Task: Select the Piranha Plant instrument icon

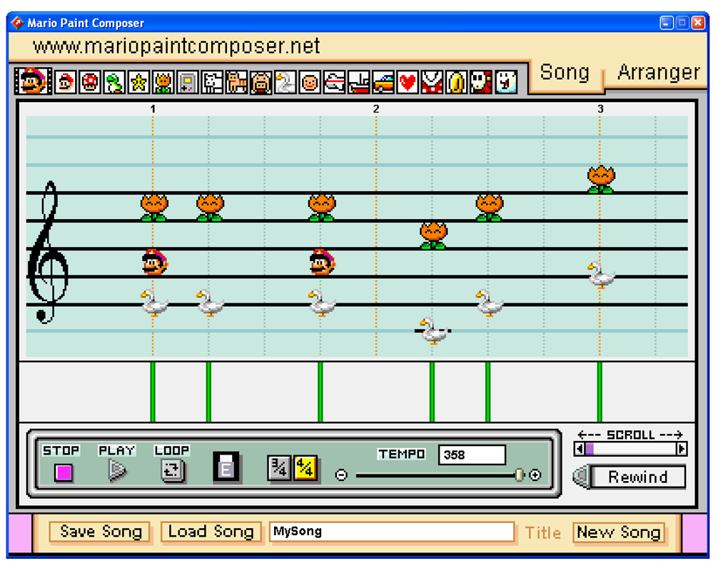Action: tap(433, 83)
